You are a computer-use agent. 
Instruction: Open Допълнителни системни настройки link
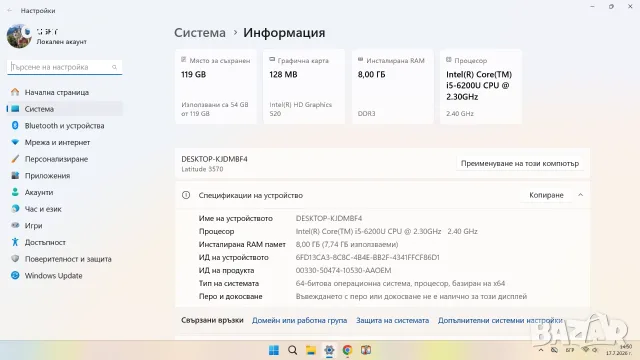(x=500, y=320)
